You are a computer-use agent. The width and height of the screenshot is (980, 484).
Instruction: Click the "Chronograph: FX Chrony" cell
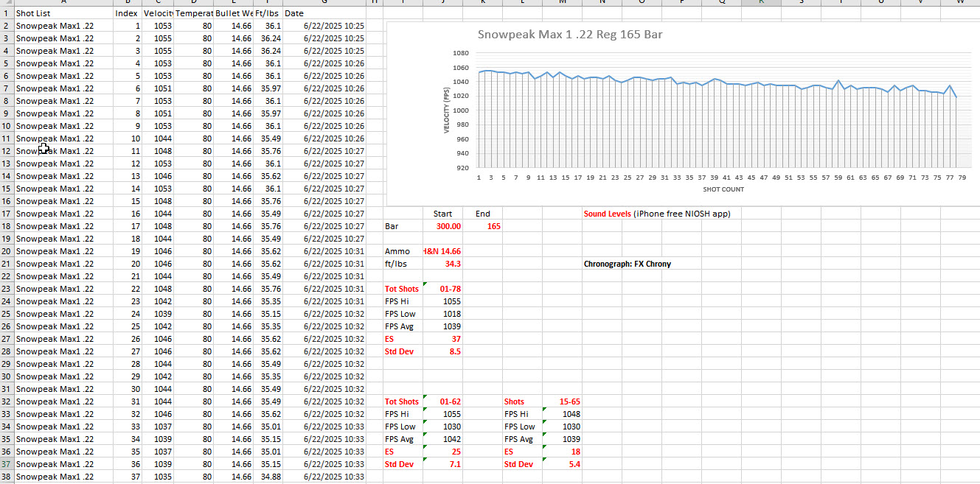(627, 264)
